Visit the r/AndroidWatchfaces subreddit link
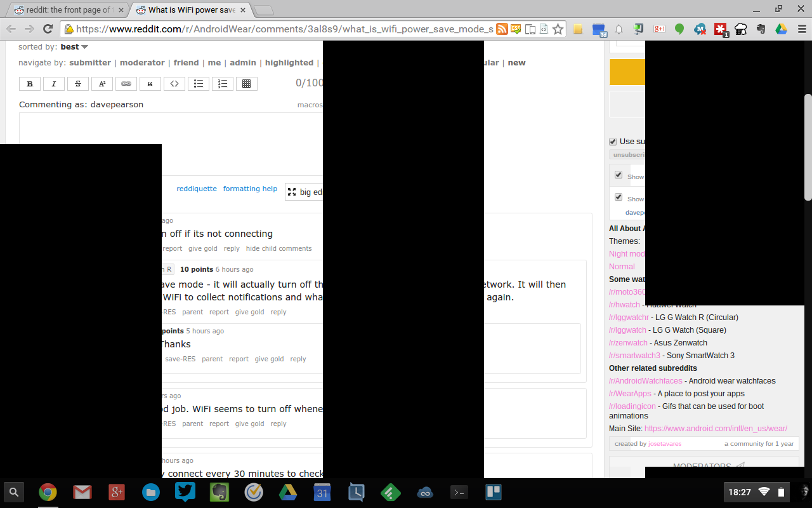Image resolution: width=812 pixels, height=508 pixels. pos(645,380)
